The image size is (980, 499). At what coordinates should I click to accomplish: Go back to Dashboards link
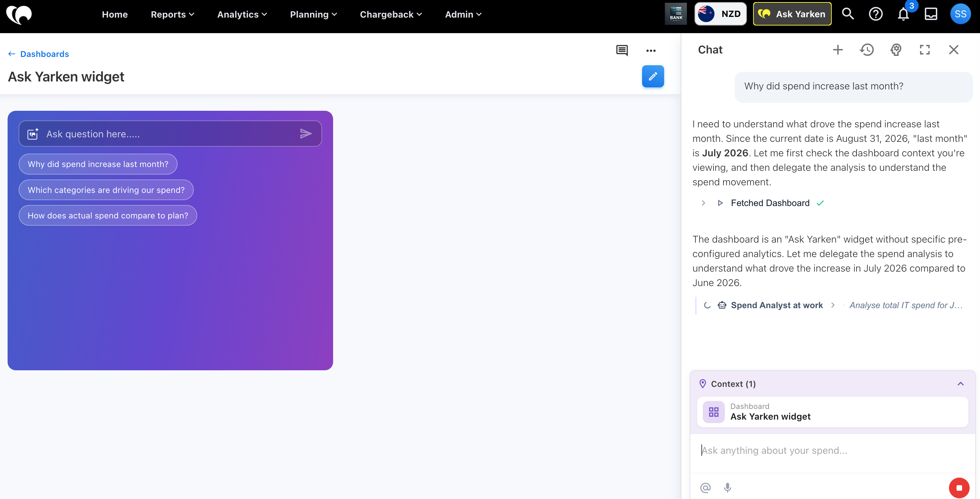coord(44,54)
